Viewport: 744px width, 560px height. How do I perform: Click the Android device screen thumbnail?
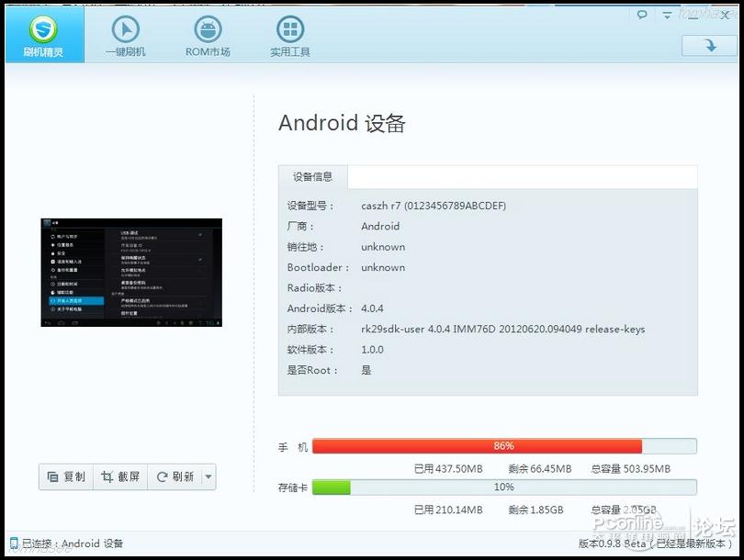[x=131, y=273]
